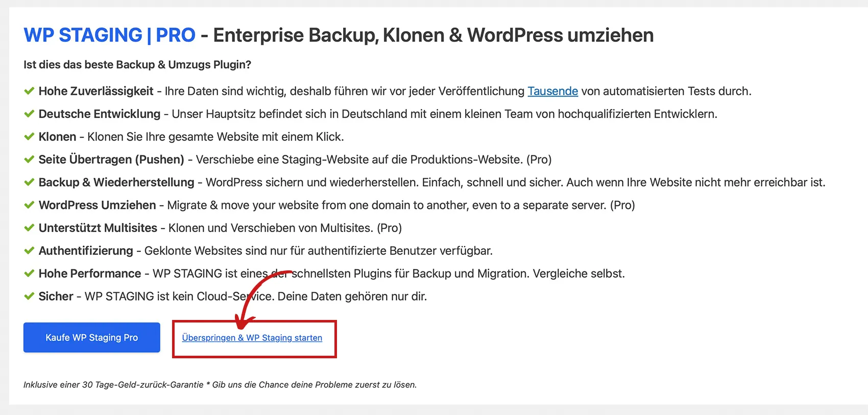Click the checkmark beside Unterstützt Multisites
This screenshot has width=868, height=415.
29,228
